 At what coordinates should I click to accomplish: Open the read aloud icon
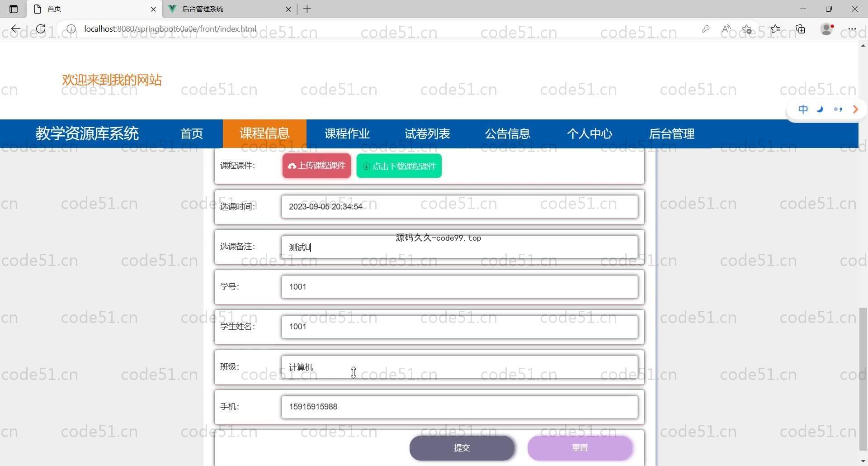pyautogui.click(x=726, y=29)
